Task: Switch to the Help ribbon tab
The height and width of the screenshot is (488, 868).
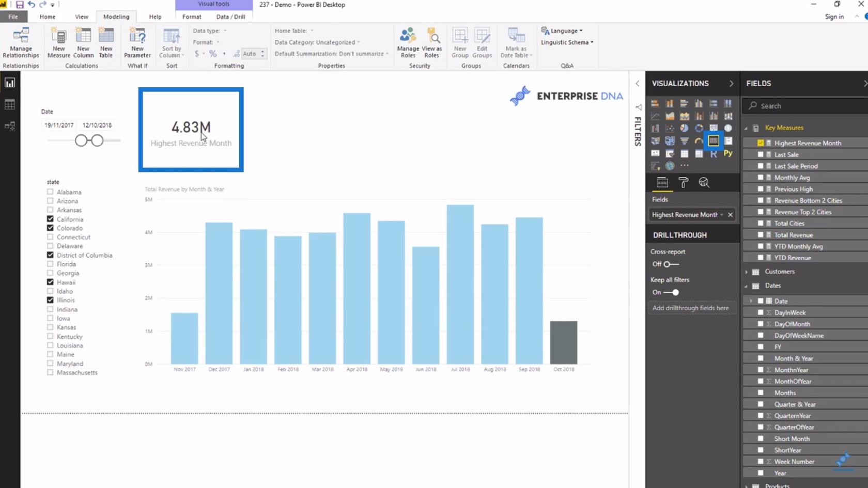Action: pyautogui.click(x=155, y=17)
